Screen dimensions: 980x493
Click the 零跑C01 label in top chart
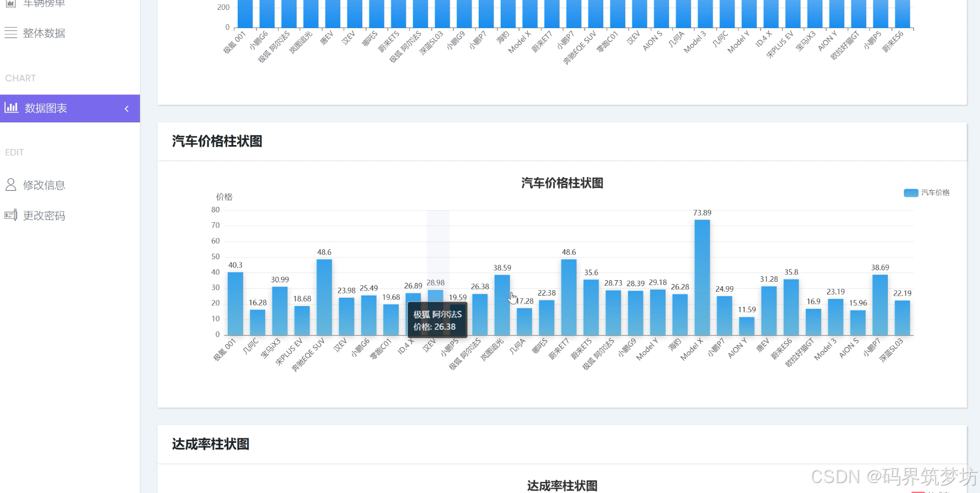tap(608, 42)
